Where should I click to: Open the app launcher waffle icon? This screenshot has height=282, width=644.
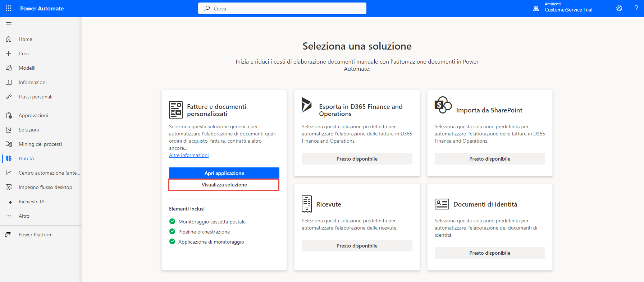click(9, 8)
